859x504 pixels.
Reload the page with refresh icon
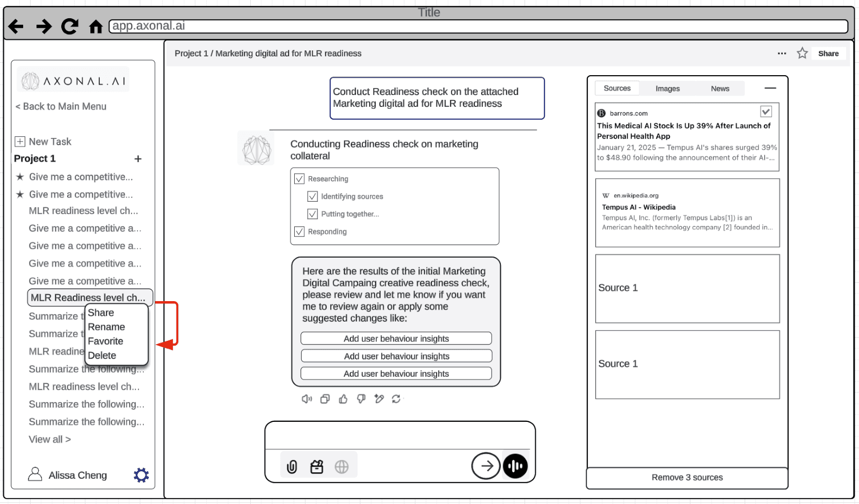coord(70,26)
